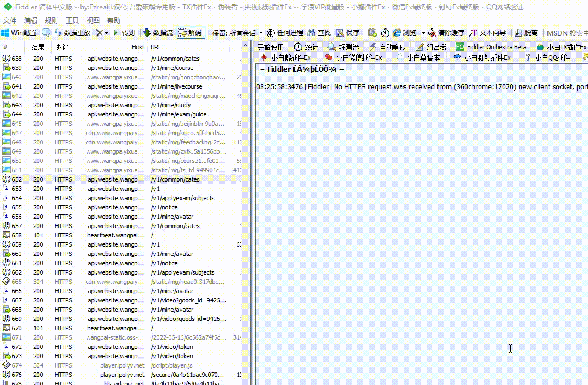Click the WinConfig (Win配置) toolbar button

coord(19,33)
